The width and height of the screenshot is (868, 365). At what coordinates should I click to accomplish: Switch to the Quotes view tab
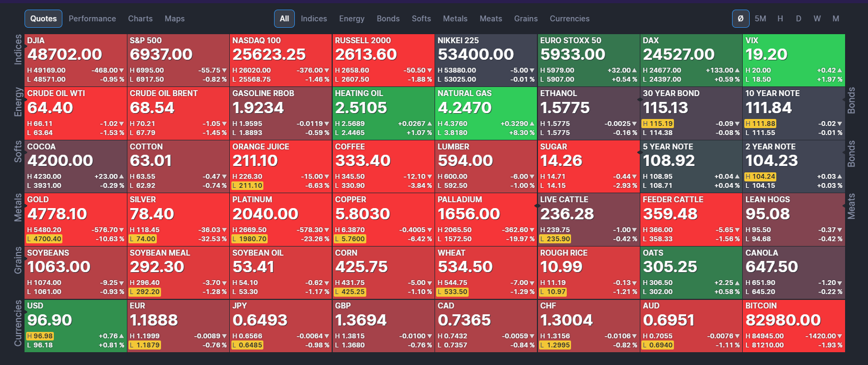pos(44,19)
